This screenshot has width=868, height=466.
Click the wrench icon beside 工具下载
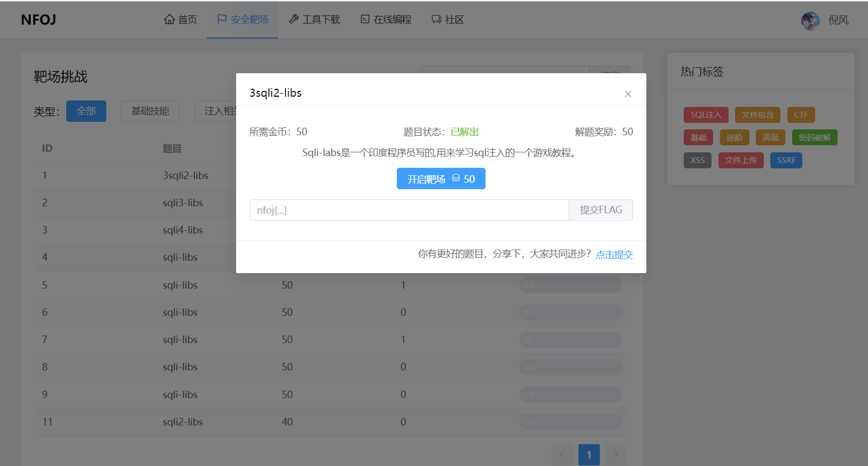294,19
